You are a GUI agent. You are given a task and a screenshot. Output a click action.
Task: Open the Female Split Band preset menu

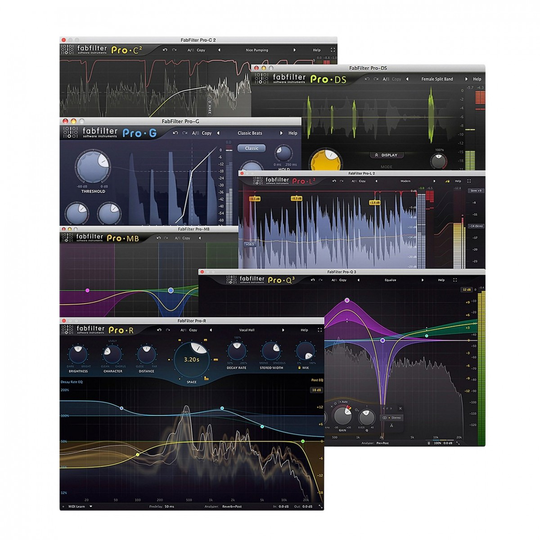pyautogui.click(x=437, y=79)
